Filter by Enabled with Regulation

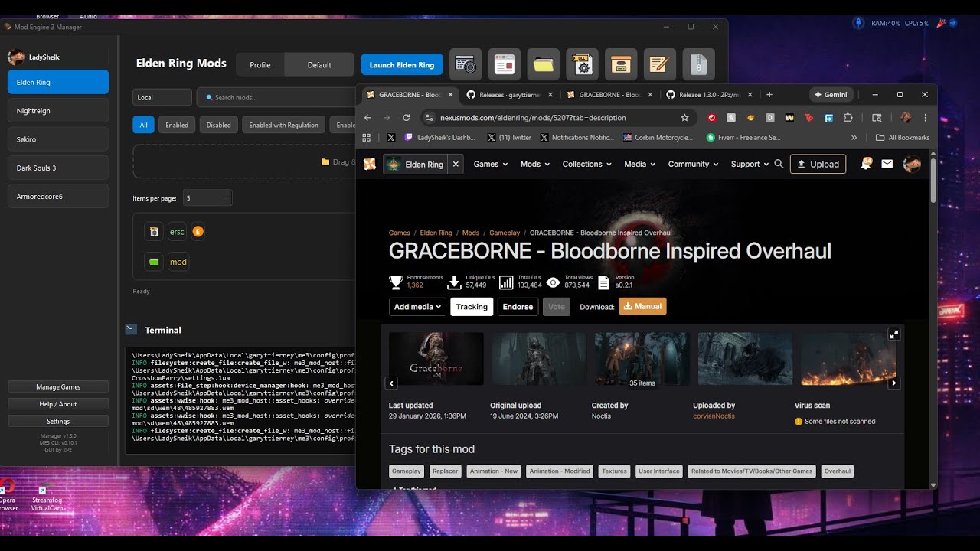pyautogui.click(x=283, y=125)
